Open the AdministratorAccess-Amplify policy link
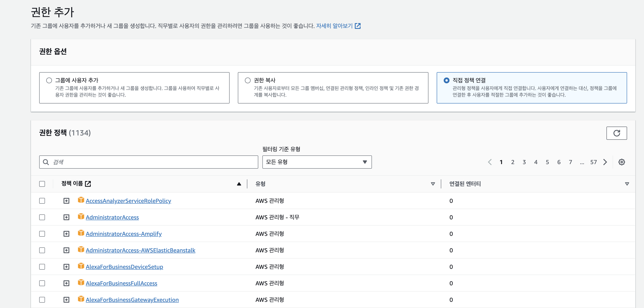 pos(124,234)
